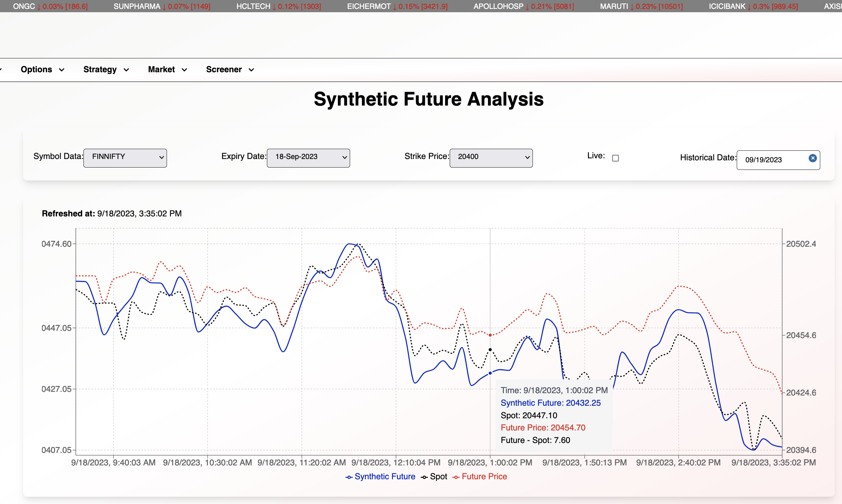Click the Spot legend marker icon
This screenshot has width=842, height=504.
[425, 477]
